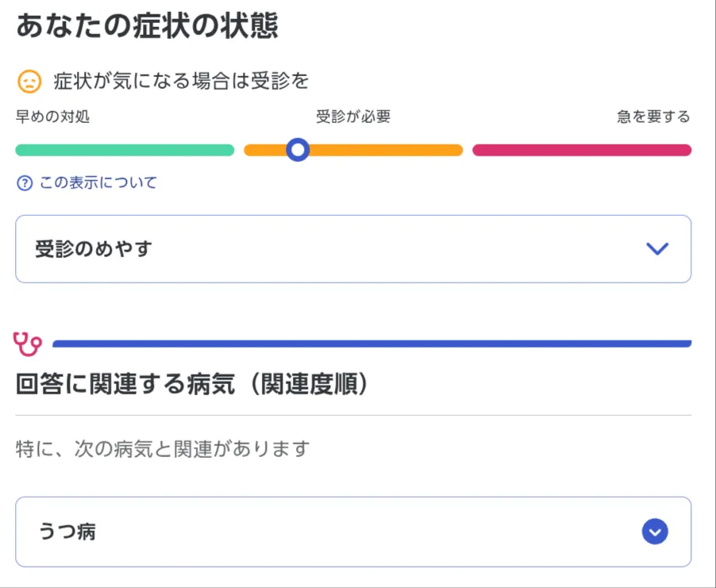Click the 症状が気になる場合は受診を message

[x=181, y=81]
